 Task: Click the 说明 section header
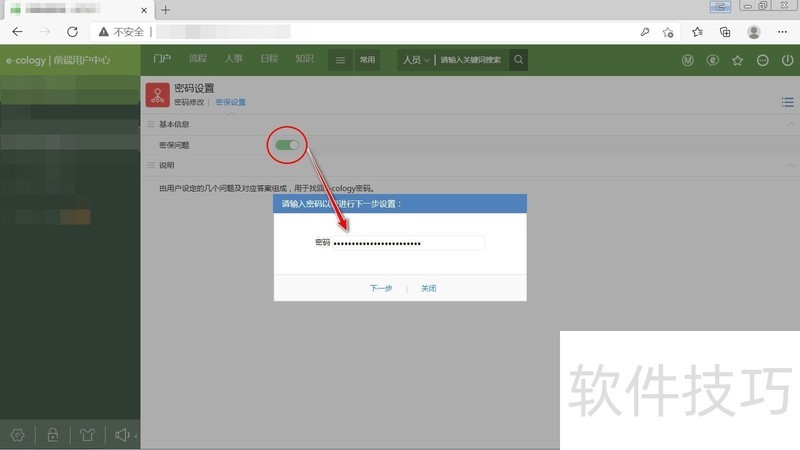click(166, 165)
